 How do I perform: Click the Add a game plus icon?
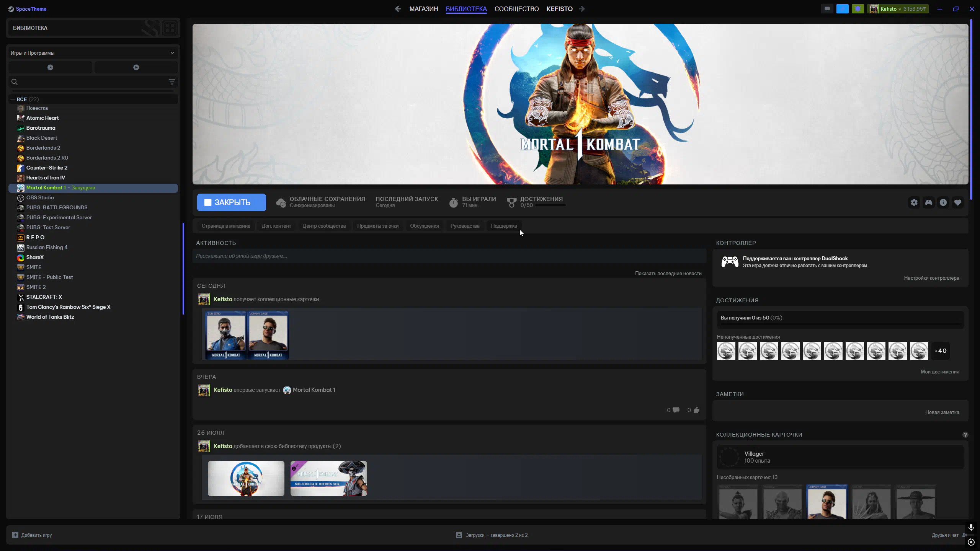pyautogui.click(x=15, y=535)
